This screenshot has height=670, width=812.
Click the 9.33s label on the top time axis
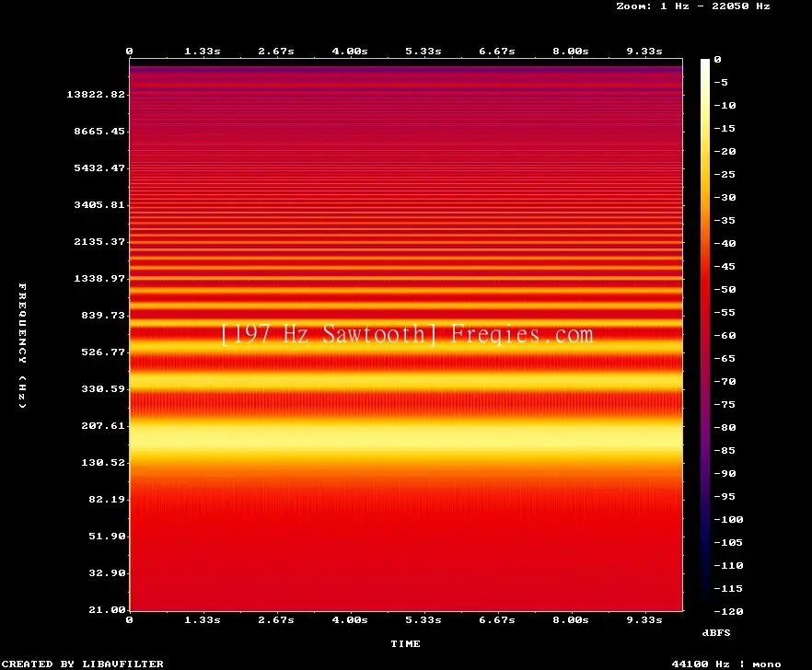[644, 52]
